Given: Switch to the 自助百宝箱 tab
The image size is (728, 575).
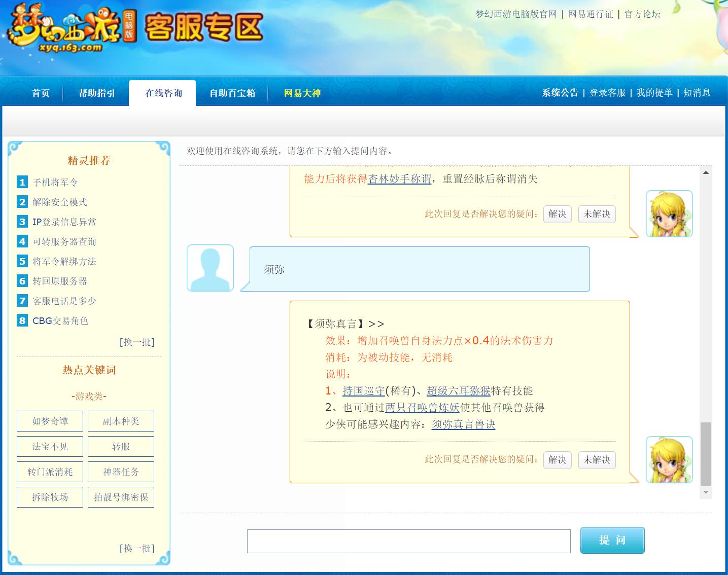Looking at the screenshot, I should tap(232, 93).
